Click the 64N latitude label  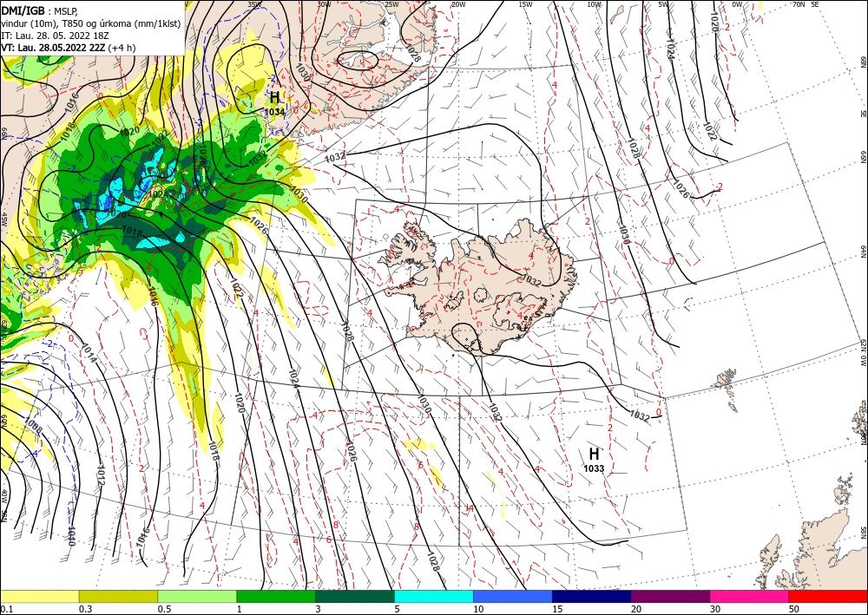(x=863, y=252)
